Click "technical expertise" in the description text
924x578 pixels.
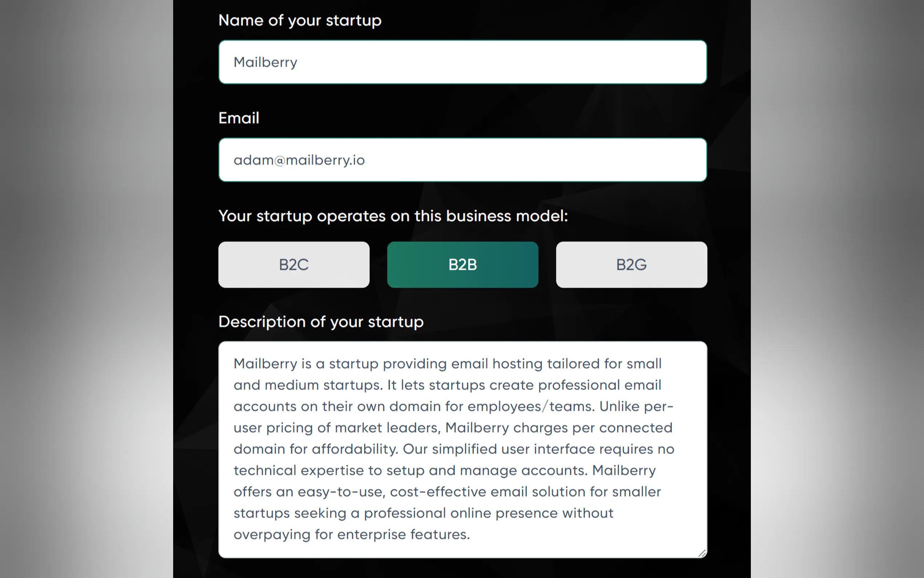[x=299, y=471]
